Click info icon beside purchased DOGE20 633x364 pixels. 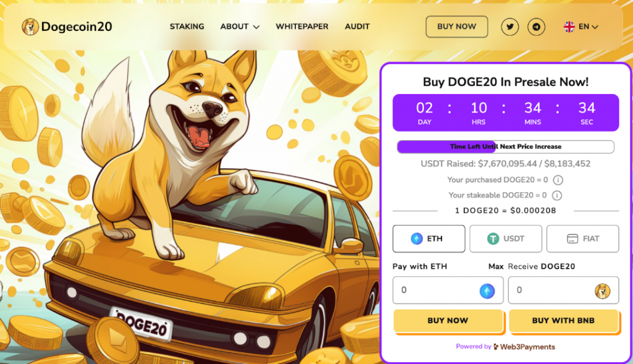click(558, 180)
